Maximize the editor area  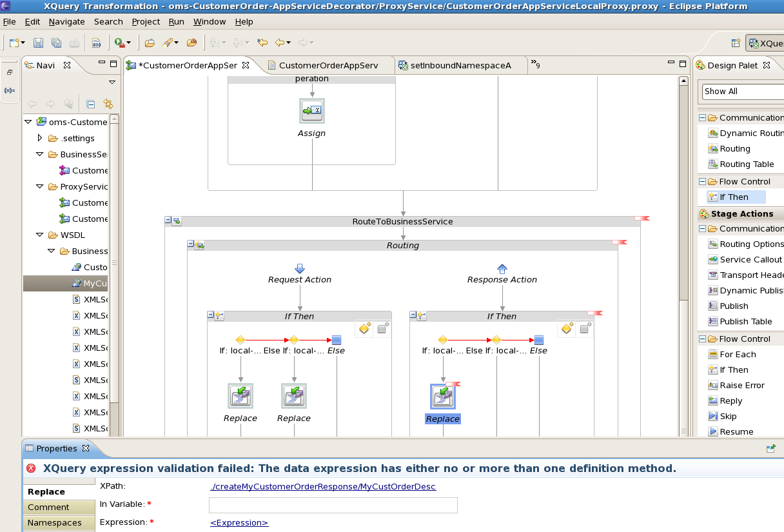[x=683, y=64]
